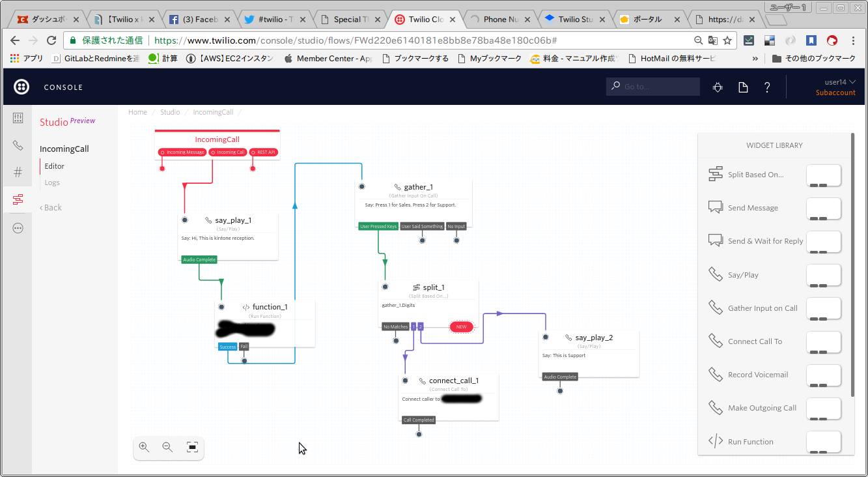Screen dimensions: 868x477
Task: Click the fit-to-screen canvas icon
Action: pos(192,447)
